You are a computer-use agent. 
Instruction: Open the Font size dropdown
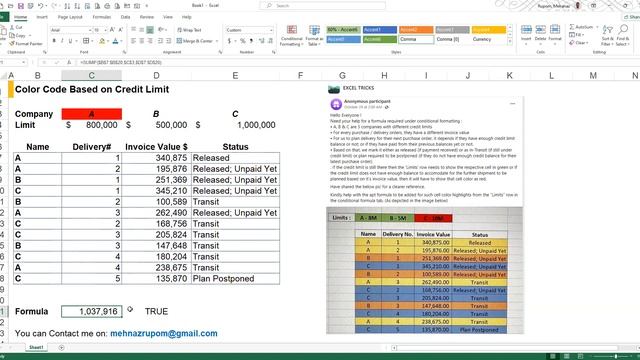(105, 30)
